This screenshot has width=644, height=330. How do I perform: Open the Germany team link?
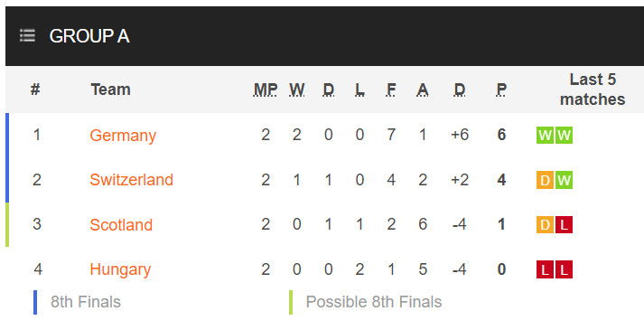(x=123, y=136)
